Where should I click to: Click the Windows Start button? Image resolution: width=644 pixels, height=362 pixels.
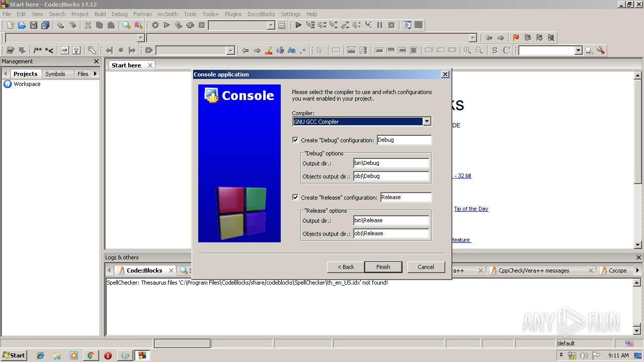(x=14, y=355)
